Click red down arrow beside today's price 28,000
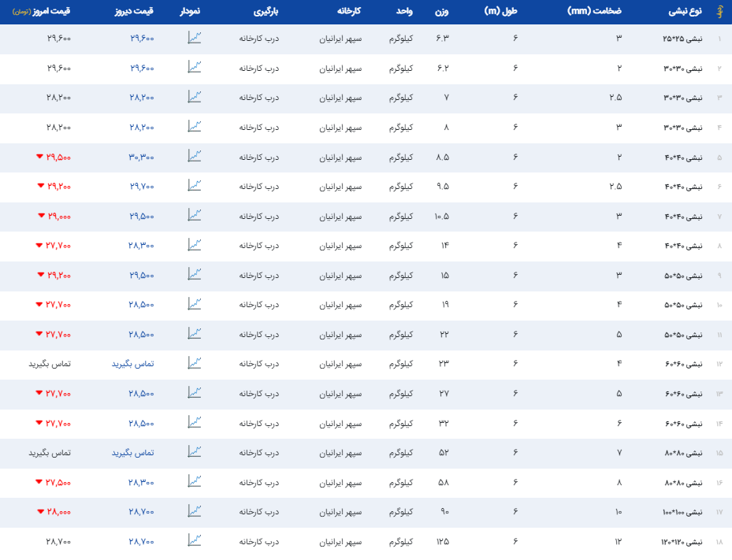732x560 pixels. click(39, 511)
